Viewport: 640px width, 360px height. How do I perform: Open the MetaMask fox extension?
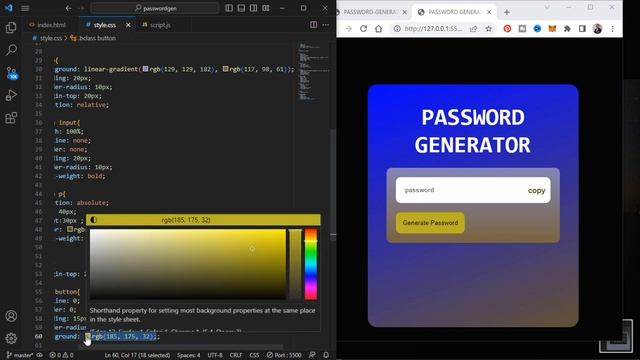coord(552,29)
